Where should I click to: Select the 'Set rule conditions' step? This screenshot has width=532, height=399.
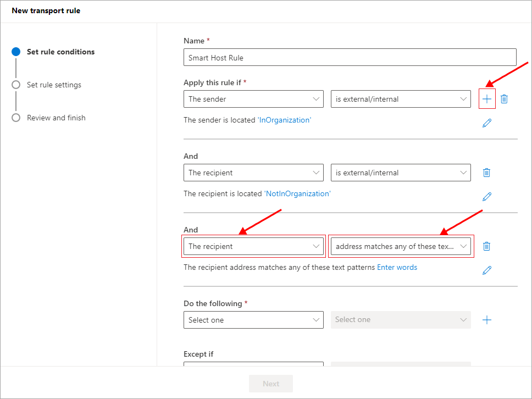60,52
